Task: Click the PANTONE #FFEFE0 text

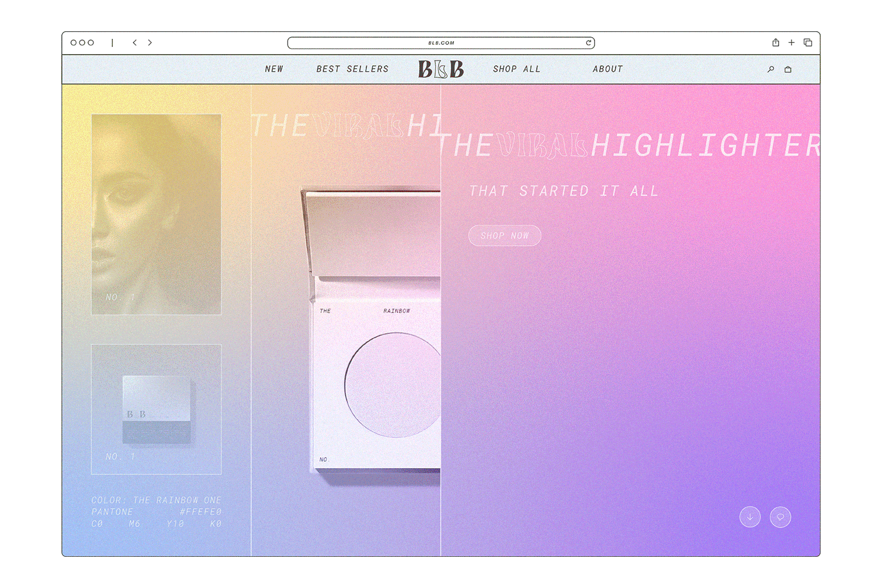Action: click(156, 512)
